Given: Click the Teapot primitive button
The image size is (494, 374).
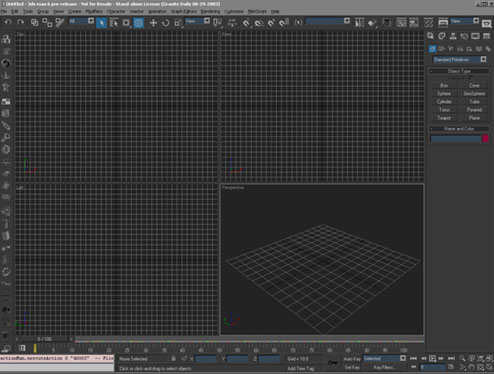Looking at the screenshot, I should (x=444, y=118).
